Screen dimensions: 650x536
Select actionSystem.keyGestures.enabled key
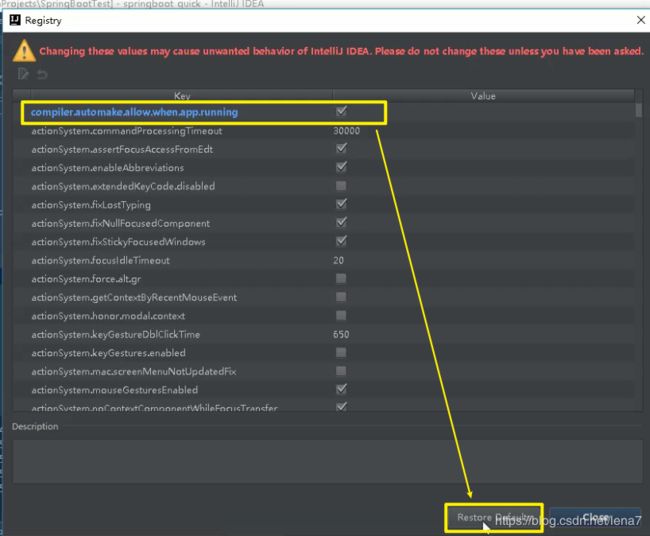109,353
